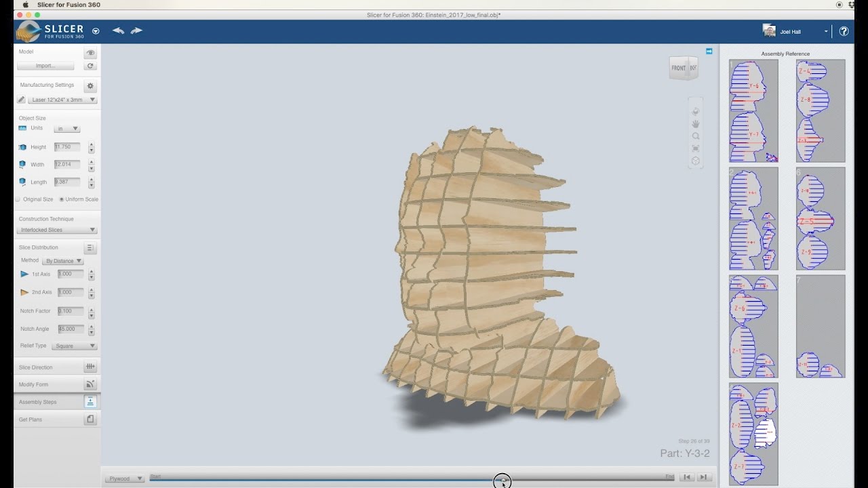Open the Assembly Steps section
The height and width of the screenshot is (488, 868).
pyautogui.click(x=57, y=402)
